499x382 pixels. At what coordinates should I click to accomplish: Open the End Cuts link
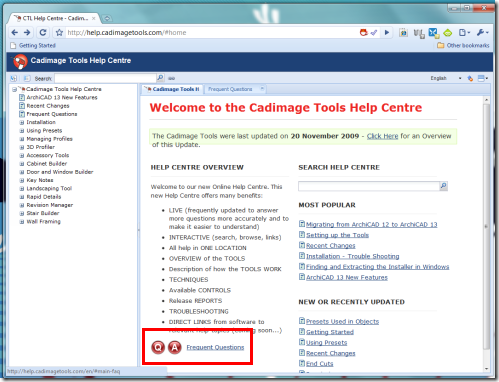pyautogui.click(x=320, y=364)
